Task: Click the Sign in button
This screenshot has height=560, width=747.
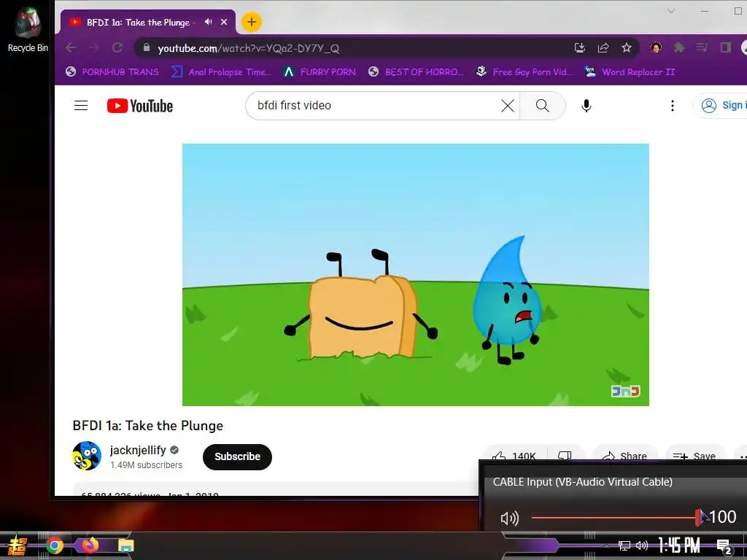Action: 721,106
